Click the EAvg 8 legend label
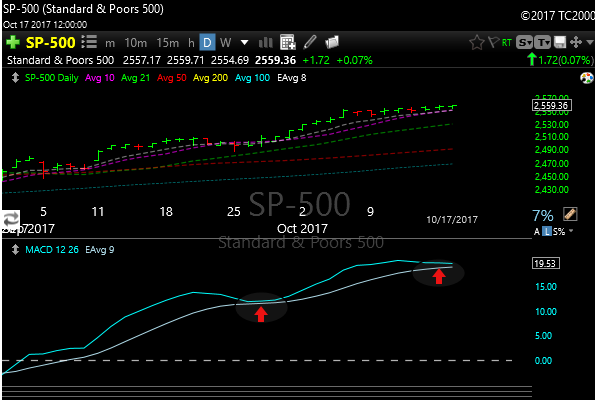This screenshot has height=400, width=595. [x=291, y=78]
